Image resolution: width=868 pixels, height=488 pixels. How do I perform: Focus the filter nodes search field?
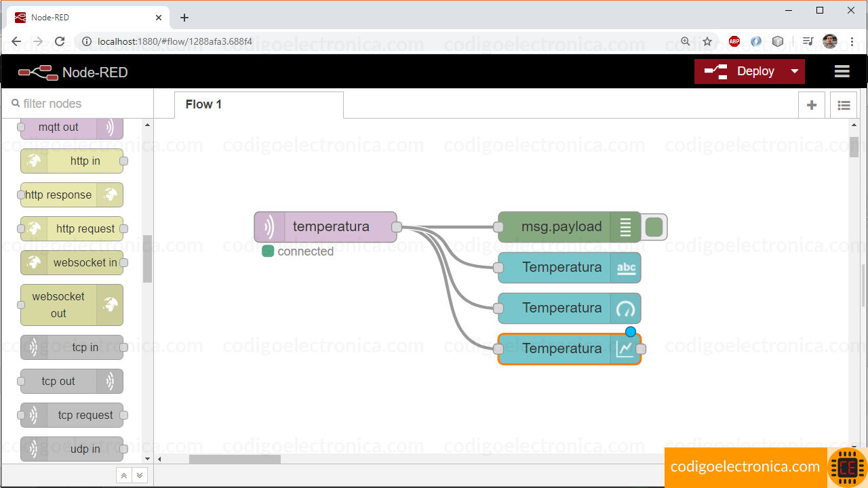pos(78,104)
